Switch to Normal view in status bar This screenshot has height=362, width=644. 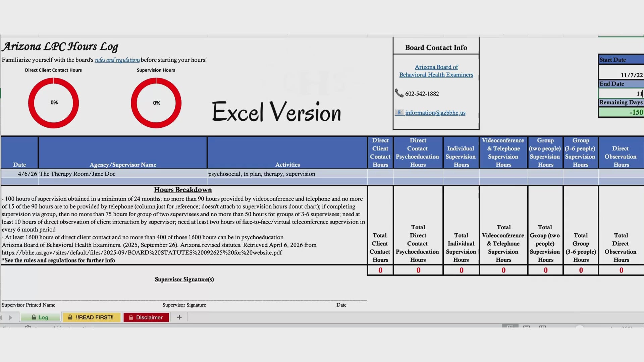pyautogui.click(x=510, y=326)
